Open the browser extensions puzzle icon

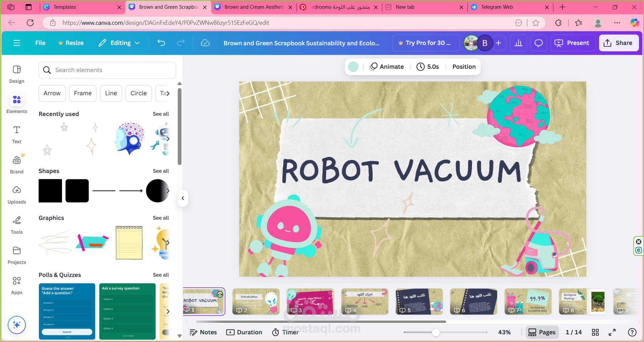click(x=558, y=23)
